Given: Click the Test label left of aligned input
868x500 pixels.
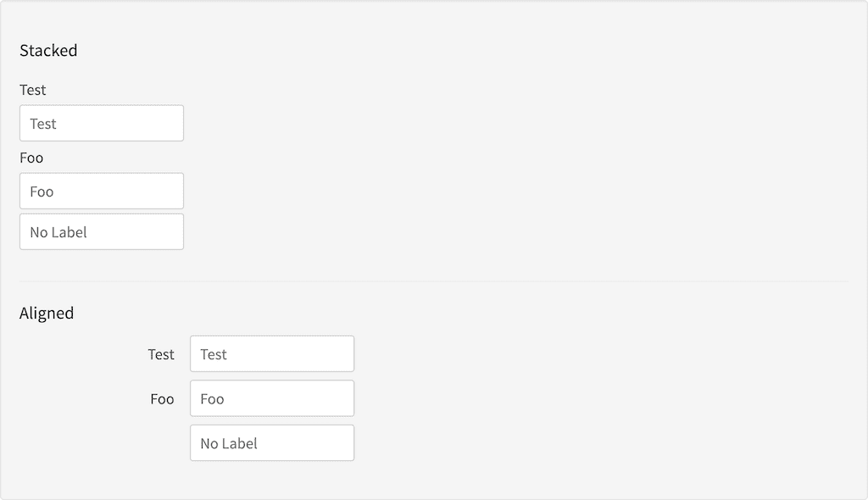Looking at the screenshot, I should pos(161,354).
